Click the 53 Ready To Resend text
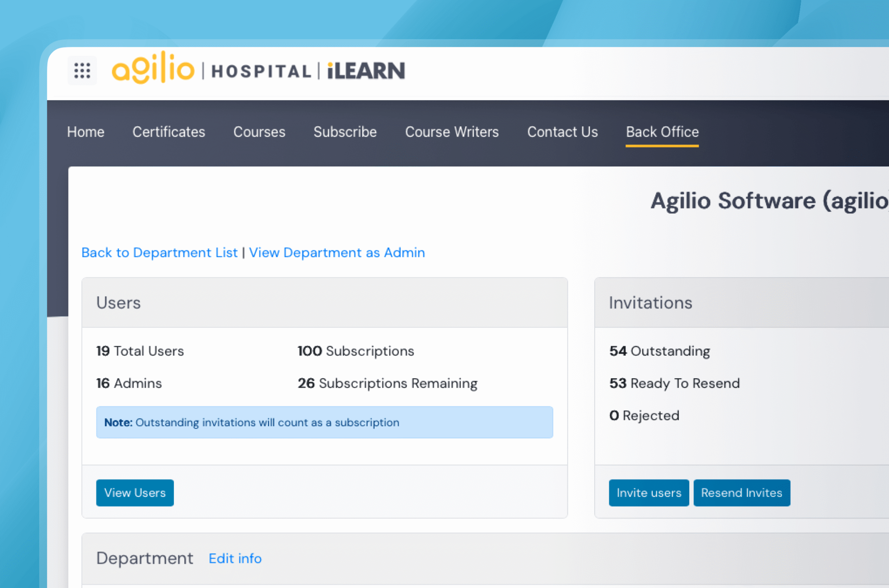This screenshot has width=889, height=588. pyautogui.click(x=674, y=383)
